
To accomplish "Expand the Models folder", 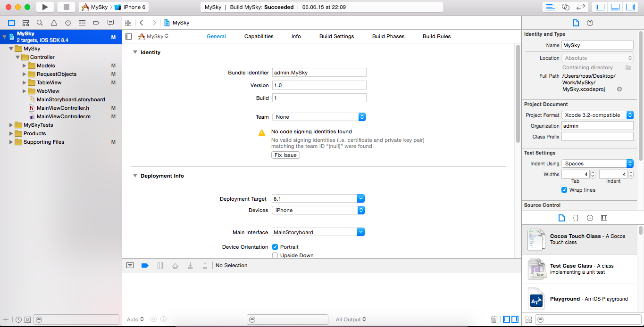I will tap(25, 65).
